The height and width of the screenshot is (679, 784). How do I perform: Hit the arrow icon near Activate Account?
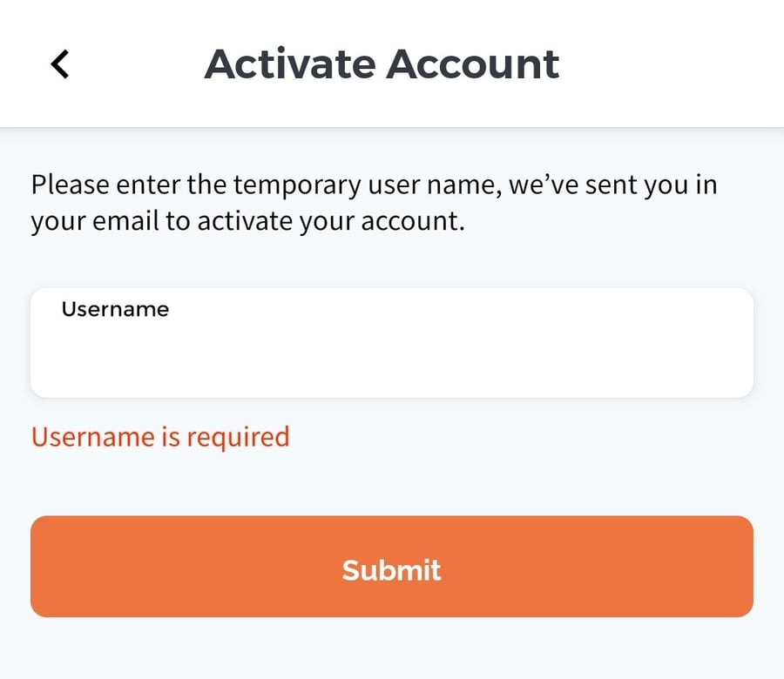(59, 64)
